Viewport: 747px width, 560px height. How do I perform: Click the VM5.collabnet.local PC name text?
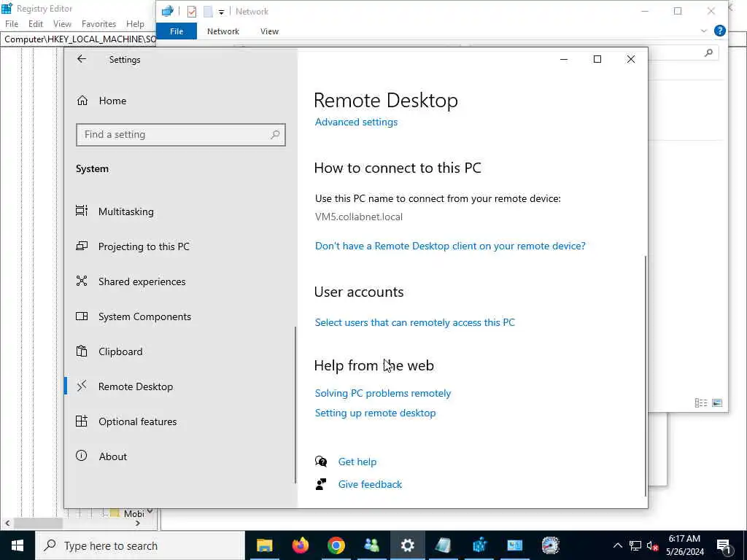(x=359, y=217)
